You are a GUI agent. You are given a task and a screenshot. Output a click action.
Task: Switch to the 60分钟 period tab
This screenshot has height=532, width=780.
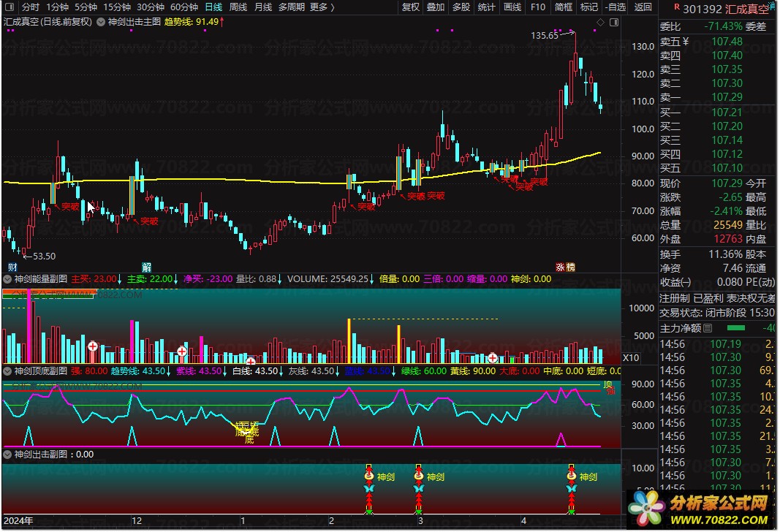tap(184, 7)
